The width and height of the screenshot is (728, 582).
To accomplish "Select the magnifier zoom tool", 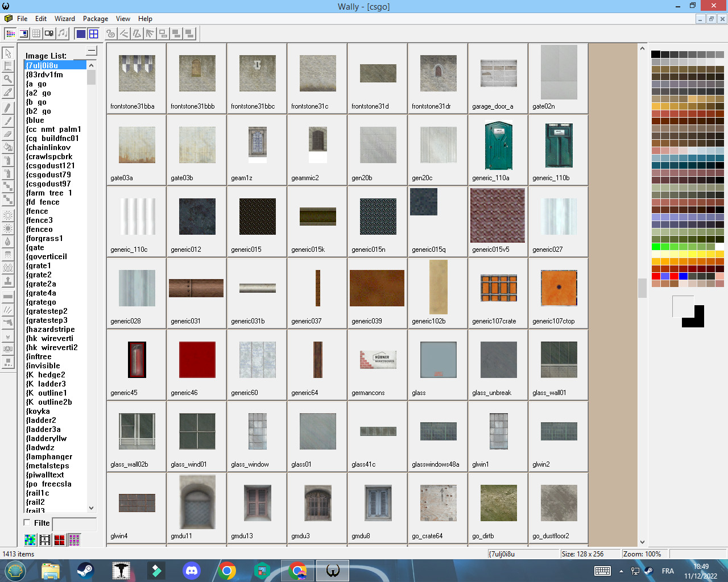I will (x=8, y=79).
